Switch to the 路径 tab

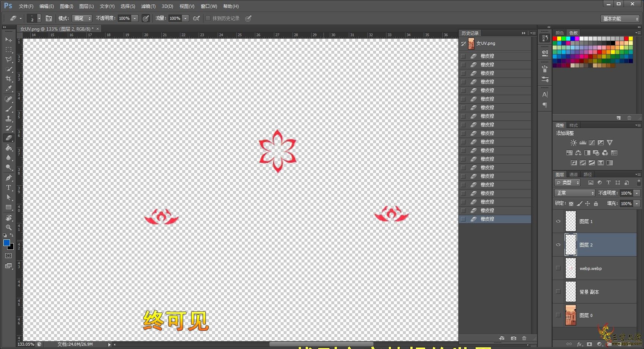[588, 174]
